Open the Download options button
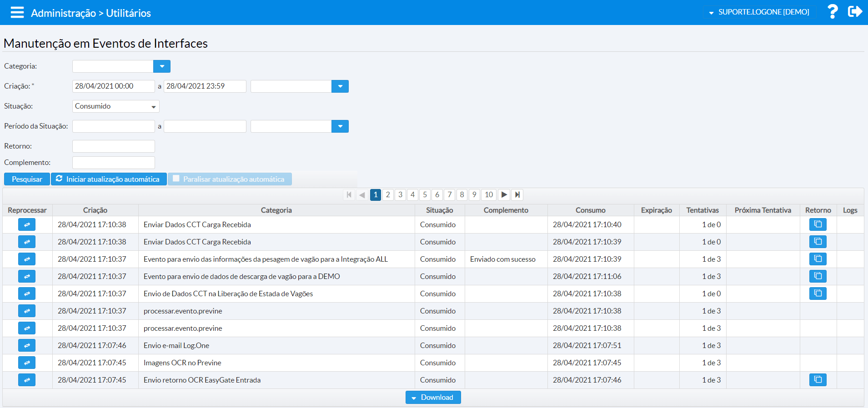Image resolution: width=868 pixels, height=408 pixels. click(433, 398)
